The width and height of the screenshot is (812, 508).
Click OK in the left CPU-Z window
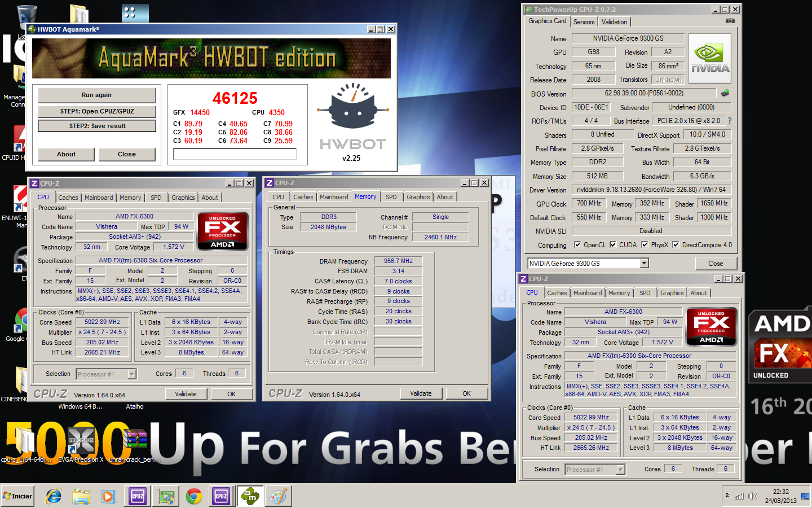pyautogui.click(x=231, y=394)
